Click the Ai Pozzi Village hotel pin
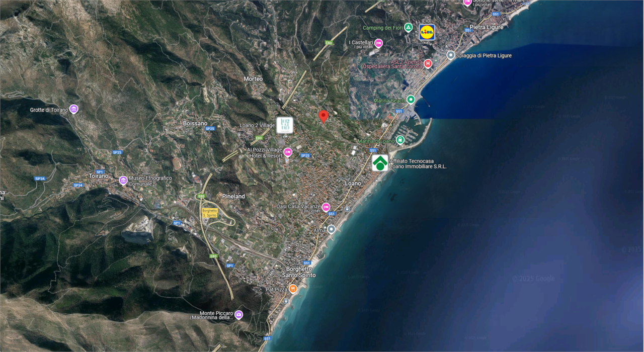644x352 pixels. pyautogui.click(x=288, y=152)
